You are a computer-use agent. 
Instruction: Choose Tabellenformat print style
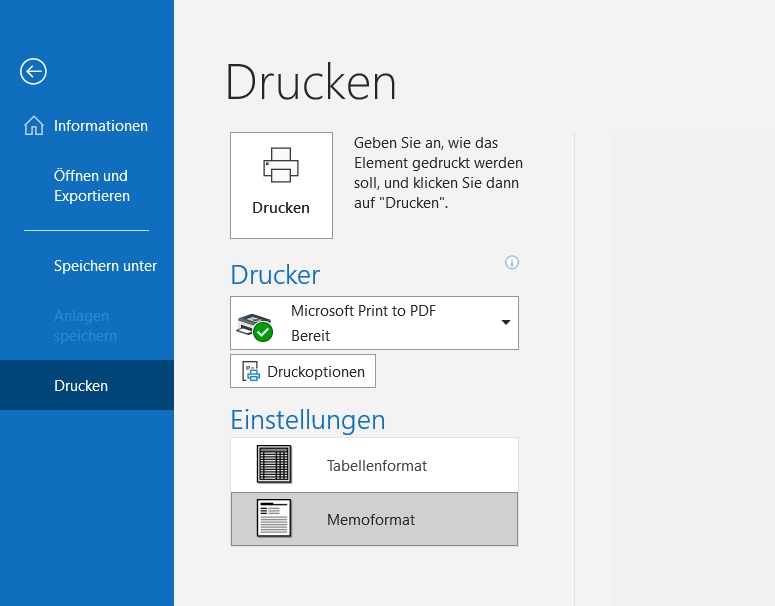pos(374,465)
